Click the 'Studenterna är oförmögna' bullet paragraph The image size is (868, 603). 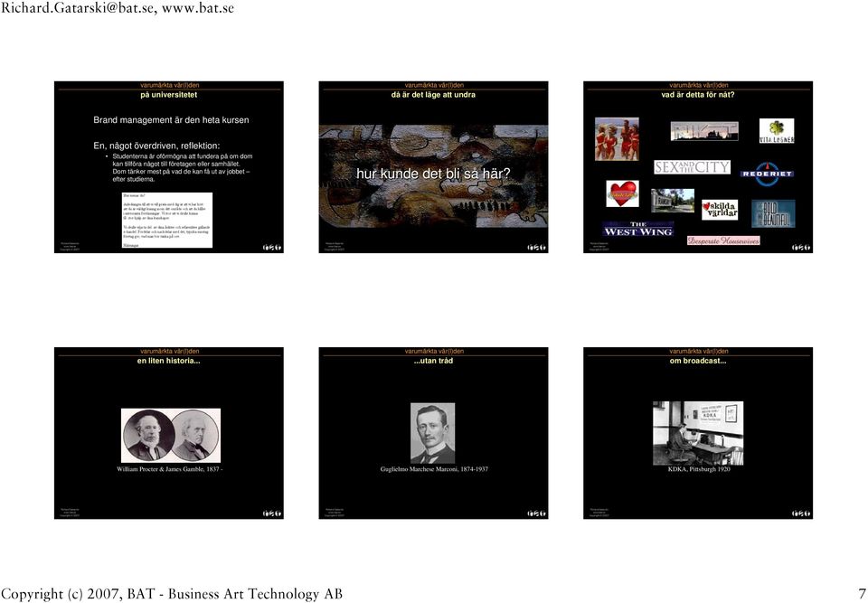pos(179,168)
